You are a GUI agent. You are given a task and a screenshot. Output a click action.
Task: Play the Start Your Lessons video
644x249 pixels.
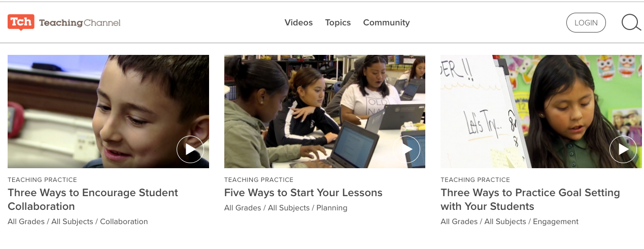pyautogui.click(x=406, y=149)
